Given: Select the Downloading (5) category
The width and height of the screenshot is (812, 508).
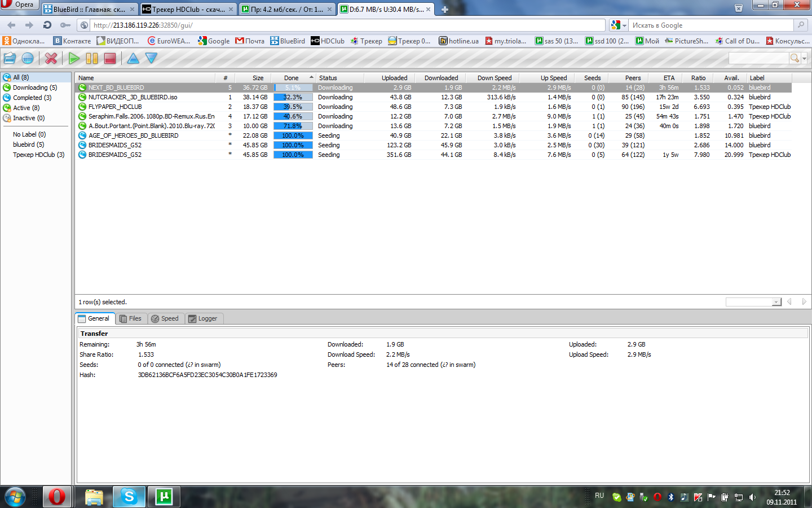Looking at the screenshot, I should point(35,87).
